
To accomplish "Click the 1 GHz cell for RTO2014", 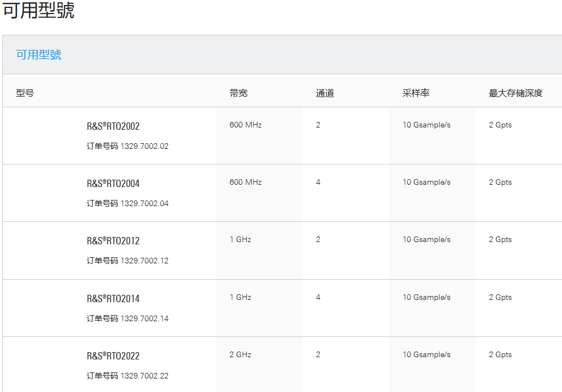I will pos(240,297).
